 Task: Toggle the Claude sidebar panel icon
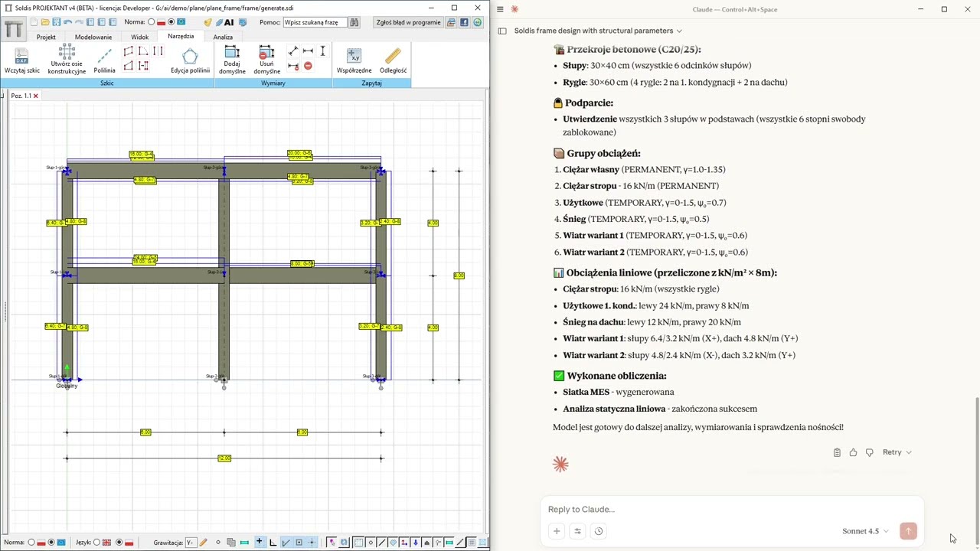(x=502, y=31)
